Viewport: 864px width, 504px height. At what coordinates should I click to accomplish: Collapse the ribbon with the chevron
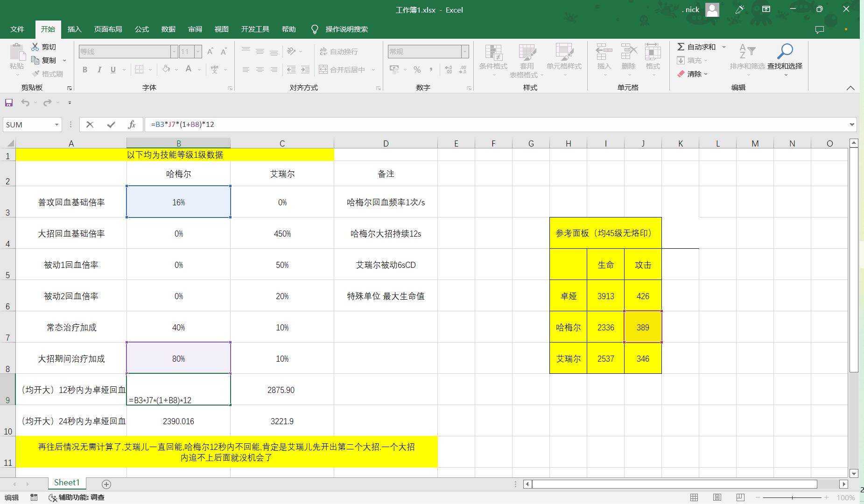850,88
